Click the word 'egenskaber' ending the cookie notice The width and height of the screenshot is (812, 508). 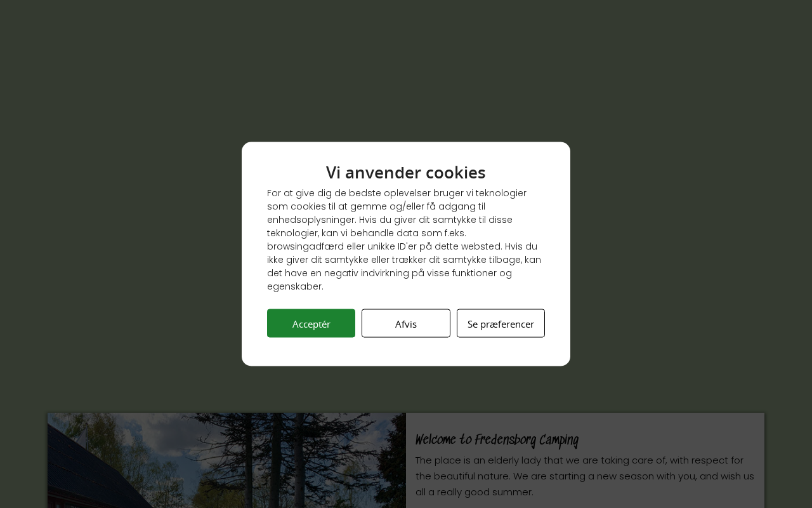click(x=295, y=286)
